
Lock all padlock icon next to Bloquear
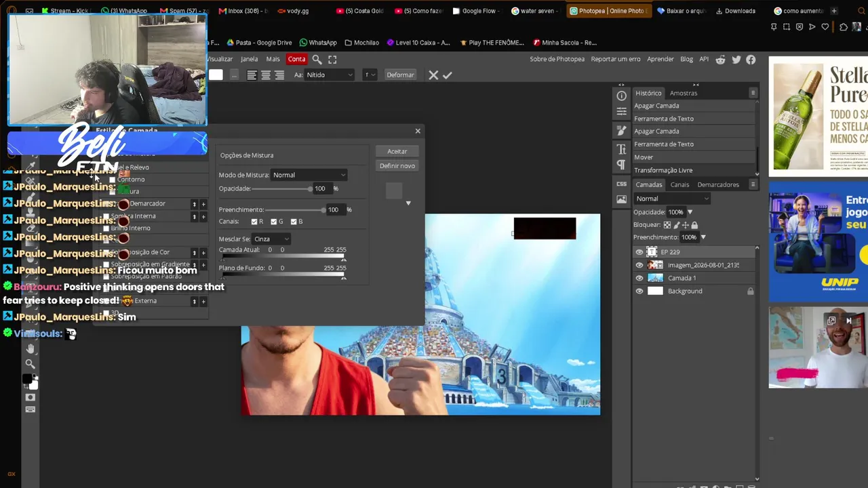tap(694, 225)
